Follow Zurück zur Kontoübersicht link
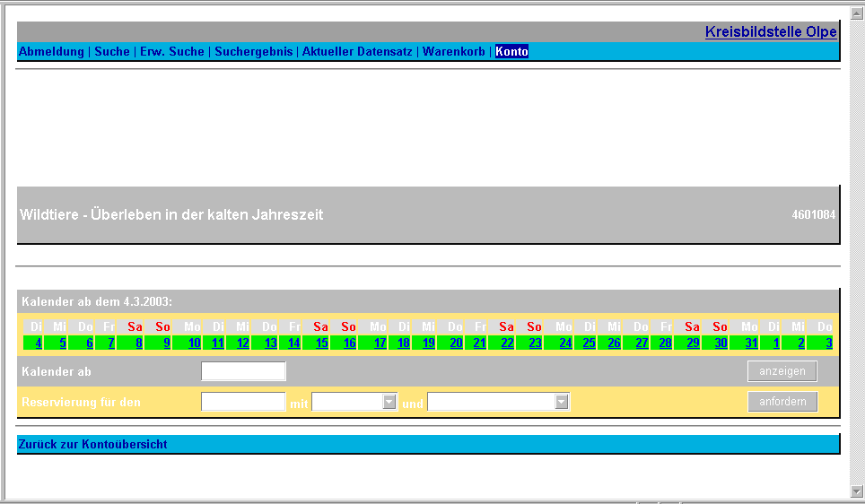Image resolution: width=865 pixels, height=504 pixels. 92,444
